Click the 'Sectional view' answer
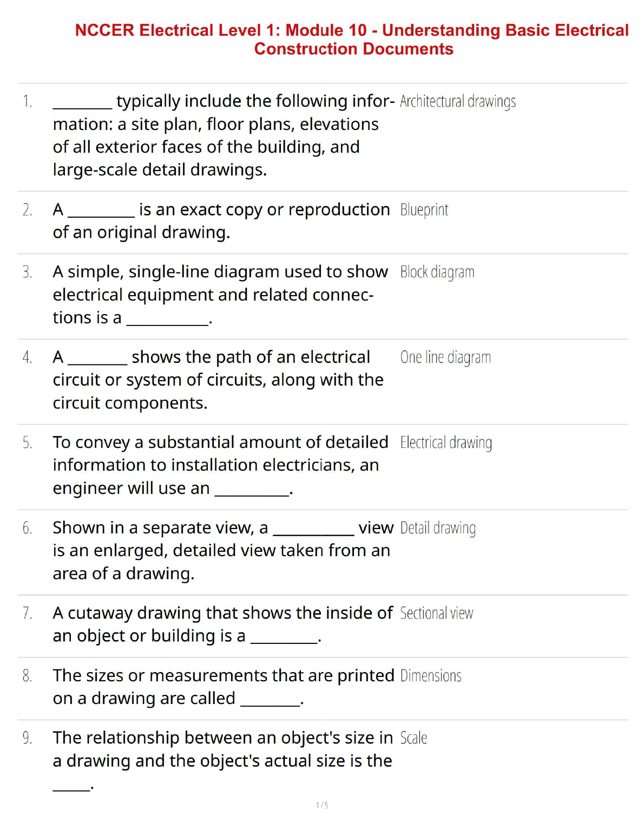The height and width of the screenshot is (834, 644). pyautogui.click(x=436, y=613)
